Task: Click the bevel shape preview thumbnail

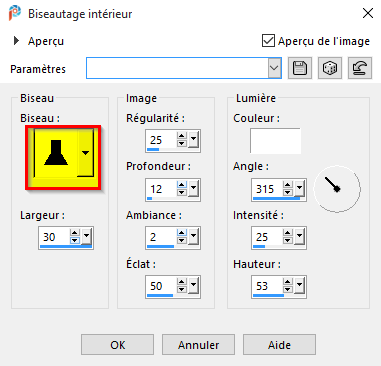Action: (56, 153)
